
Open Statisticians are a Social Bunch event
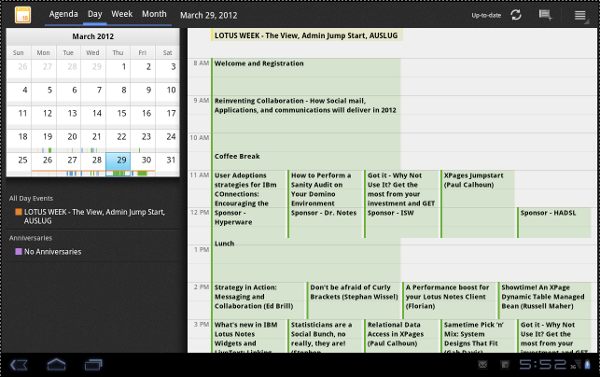coord(325,336)
